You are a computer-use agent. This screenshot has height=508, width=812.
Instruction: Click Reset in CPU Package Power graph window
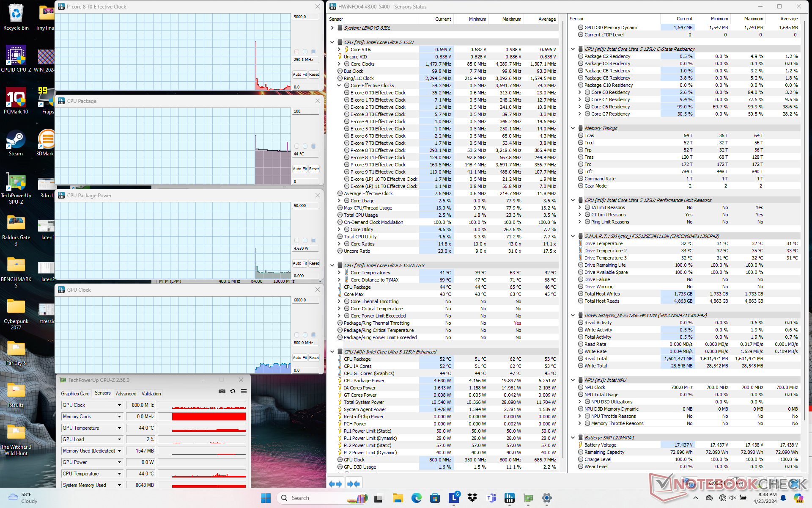coord(314,263)
